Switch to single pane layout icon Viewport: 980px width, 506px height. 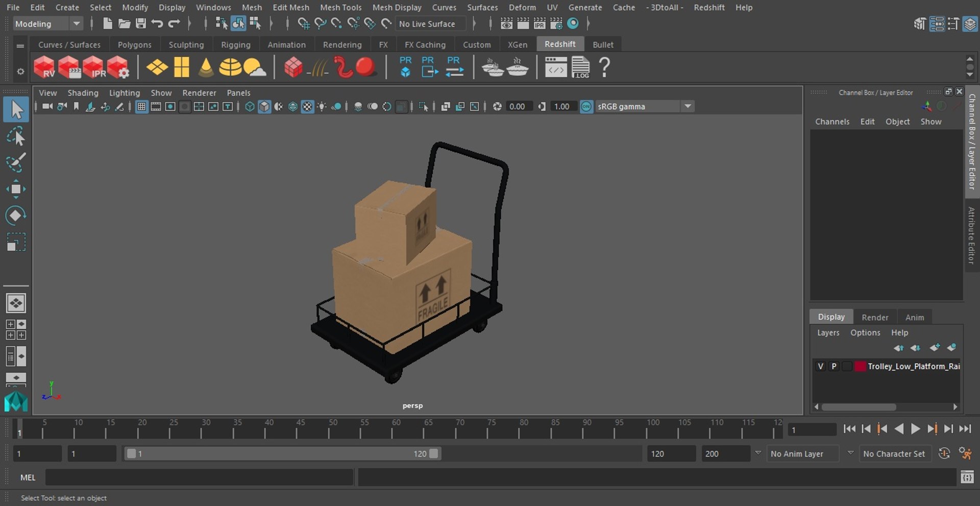[16, 303]
